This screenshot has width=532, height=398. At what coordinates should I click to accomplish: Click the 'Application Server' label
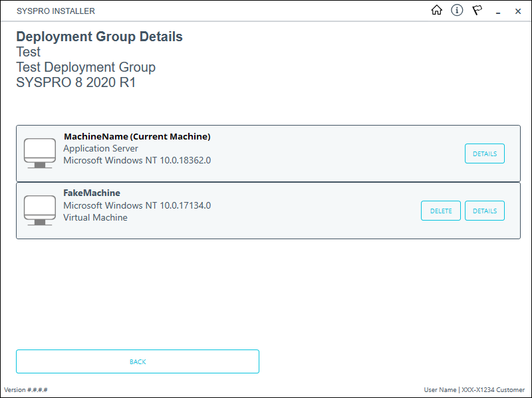coord(101,148)
